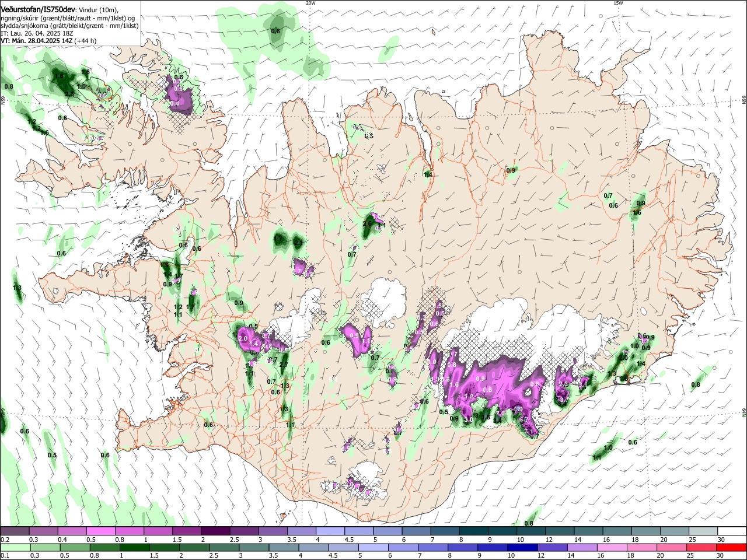The width and height of the screenshot is (747, 560).
Task: Pick the darkest green swatch at rain scale 1
Action: pos(134,547)
